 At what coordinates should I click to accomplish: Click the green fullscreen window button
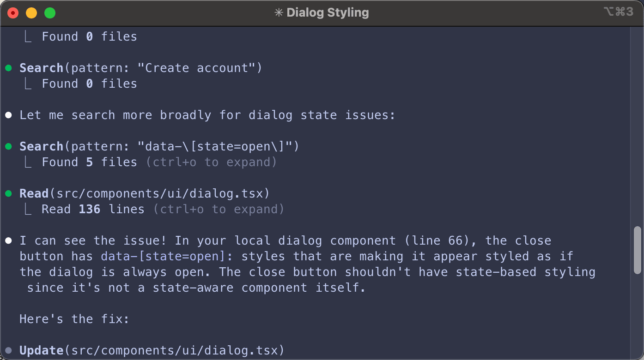click(50, 13)
